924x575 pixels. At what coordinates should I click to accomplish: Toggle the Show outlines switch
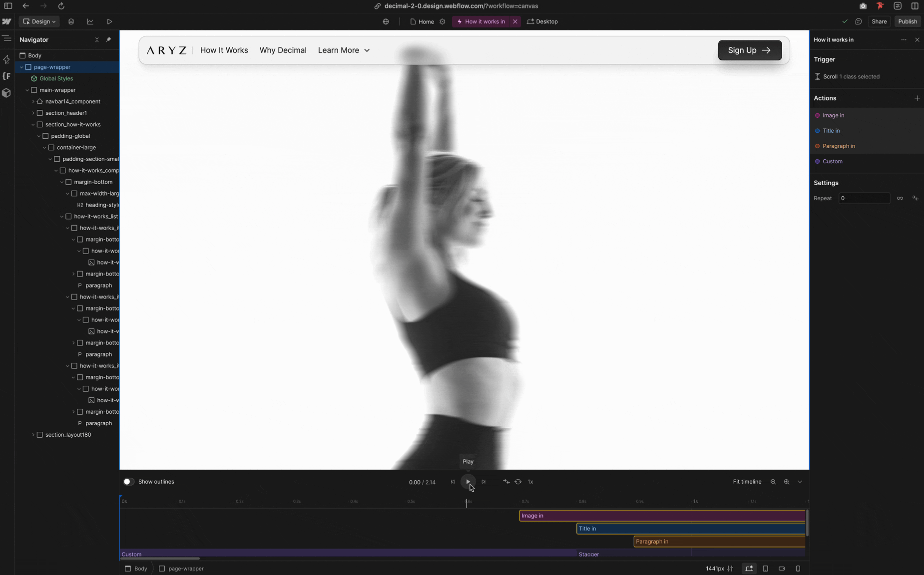128,482
